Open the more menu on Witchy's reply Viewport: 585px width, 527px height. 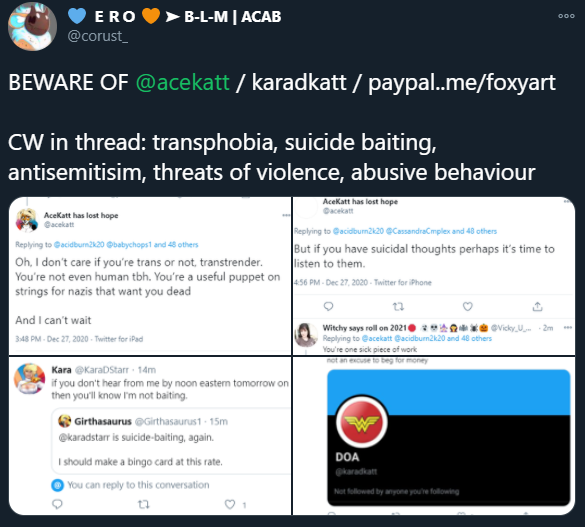[567, 327]
